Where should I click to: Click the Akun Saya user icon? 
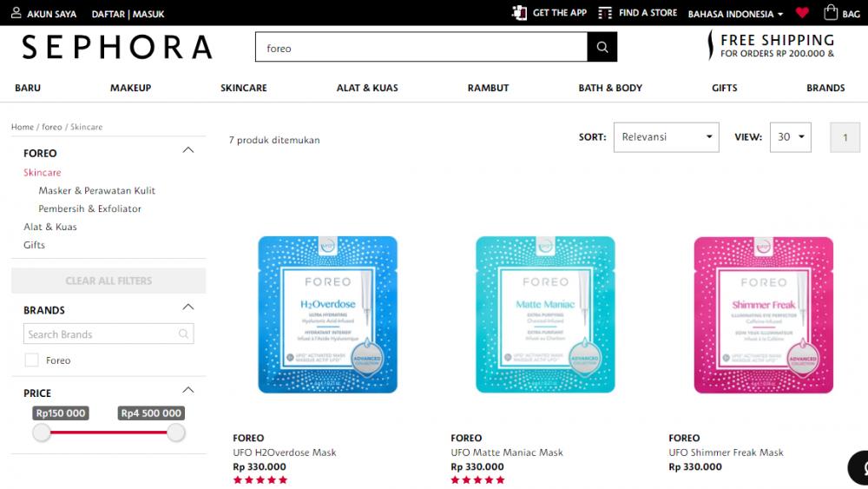[16, 13]
